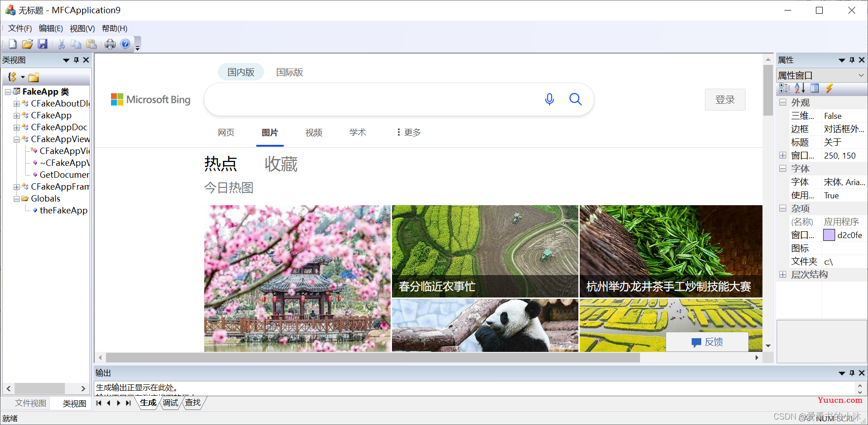The width and height of the screenshot is (868, 425).
Task: Click the property pages icon
Action: [x=815, y=88]
